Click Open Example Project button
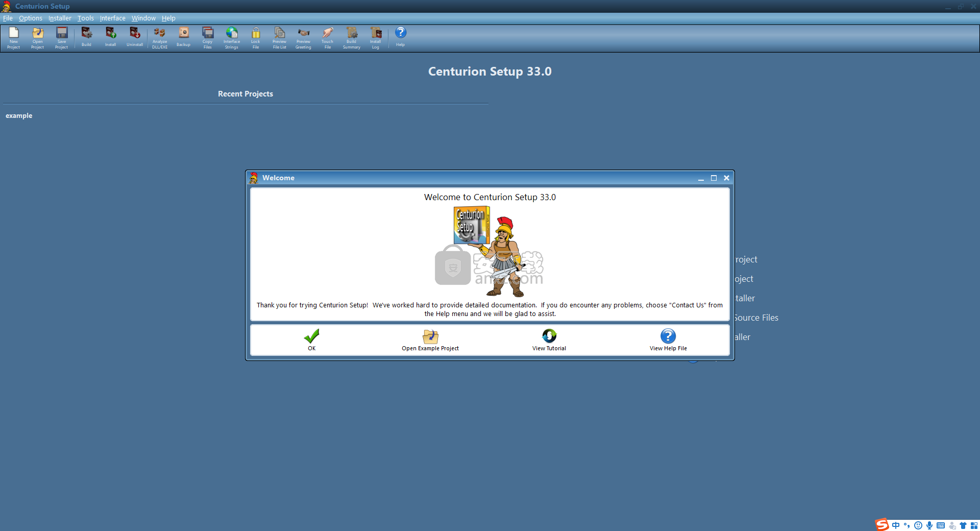The width and height of the screenshot is (980, 531). pos(430,340)
